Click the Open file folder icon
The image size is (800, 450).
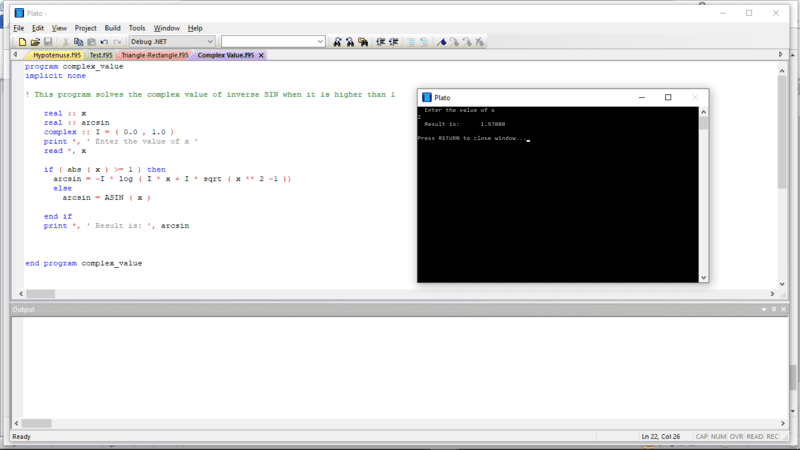click(x=35, y=42)
